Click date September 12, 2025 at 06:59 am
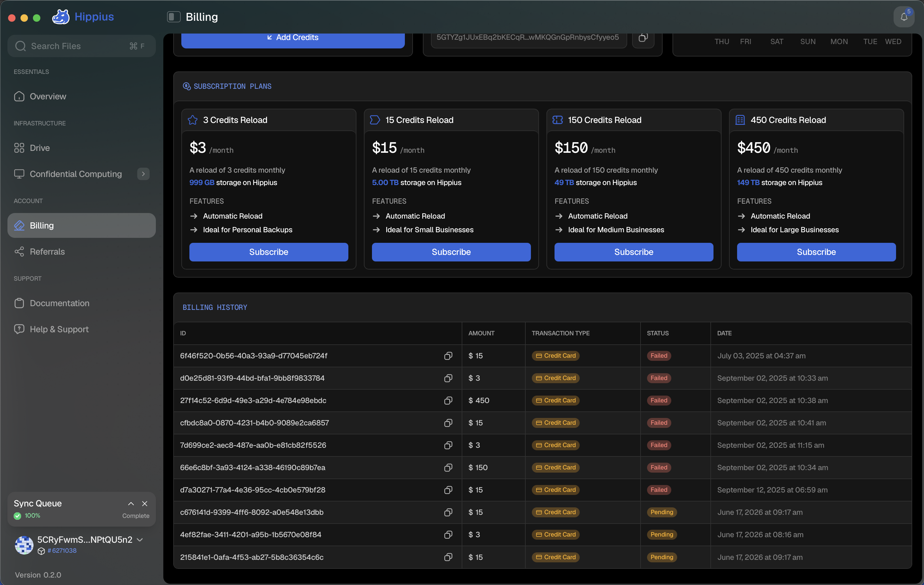 pos(772,490)
